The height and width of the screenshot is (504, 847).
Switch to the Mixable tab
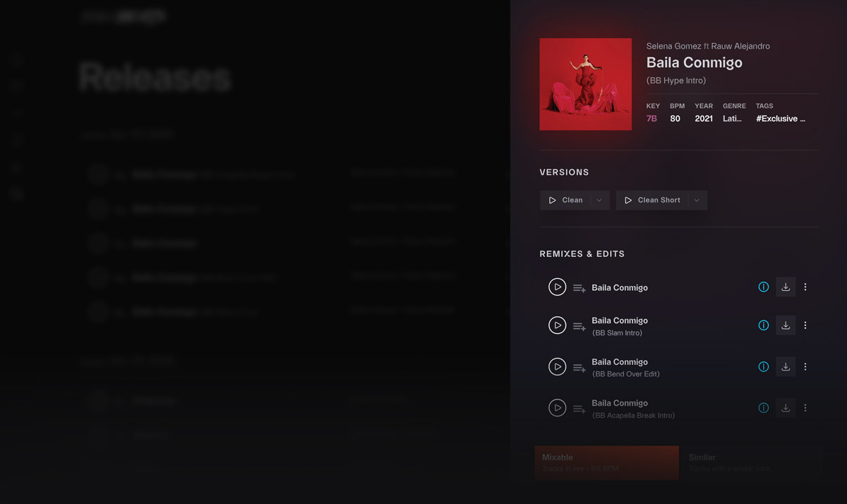(x=607, y=463)
